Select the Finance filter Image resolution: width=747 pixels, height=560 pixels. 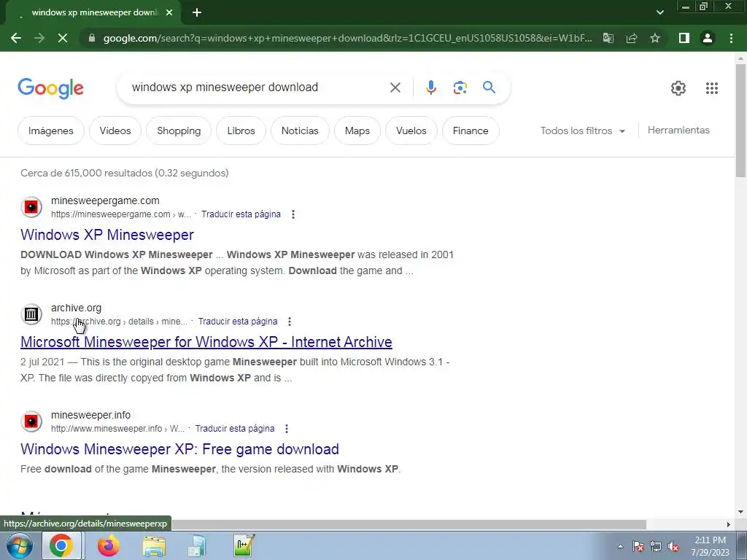point(471,131)
